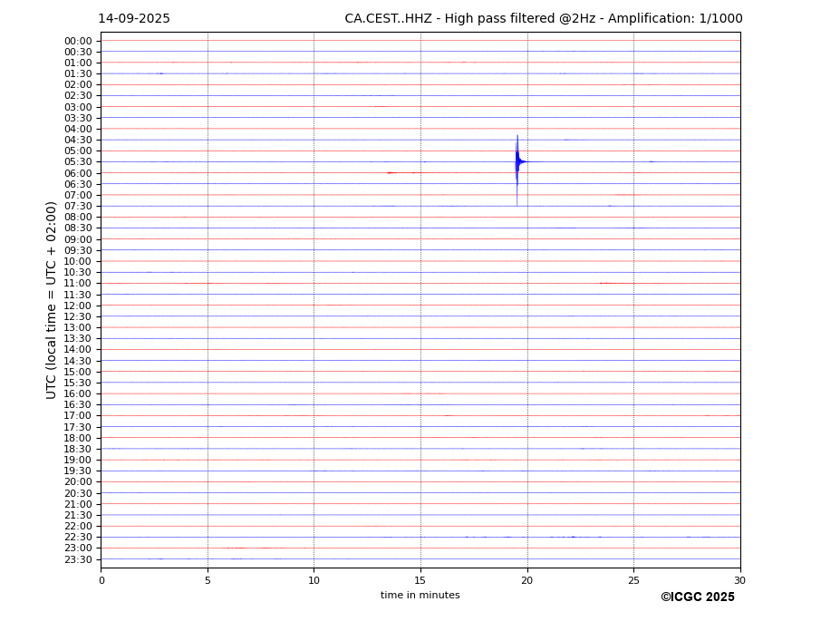Viewport: 840px width, 631px height.
Task: Click the blue blip near minute 3 on 01:30 trace
Action: click(160, 73)
